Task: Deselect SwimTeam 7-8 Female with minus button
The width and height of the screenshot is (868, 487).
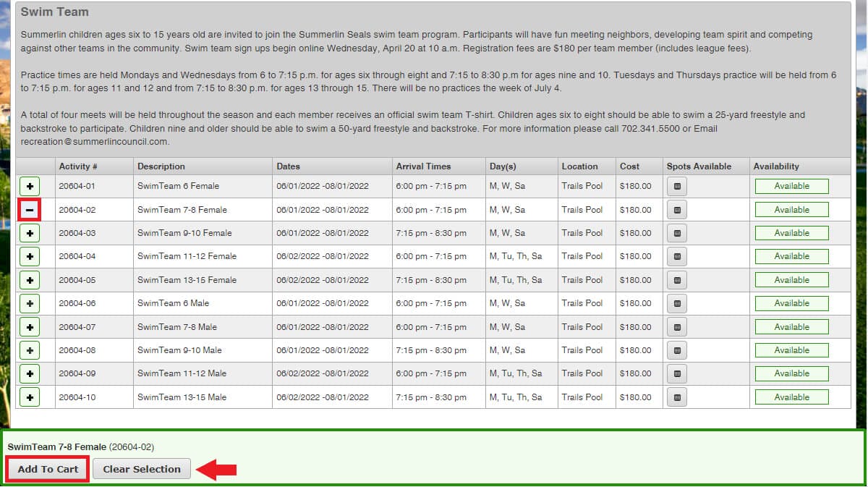Action: pos(30,210)
